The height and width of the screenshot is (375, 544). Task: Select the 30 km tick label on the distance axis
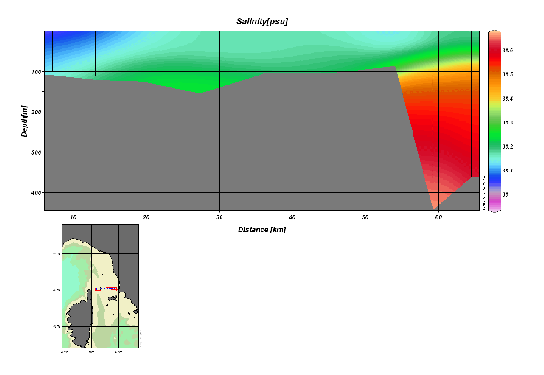tap(219, 217)
